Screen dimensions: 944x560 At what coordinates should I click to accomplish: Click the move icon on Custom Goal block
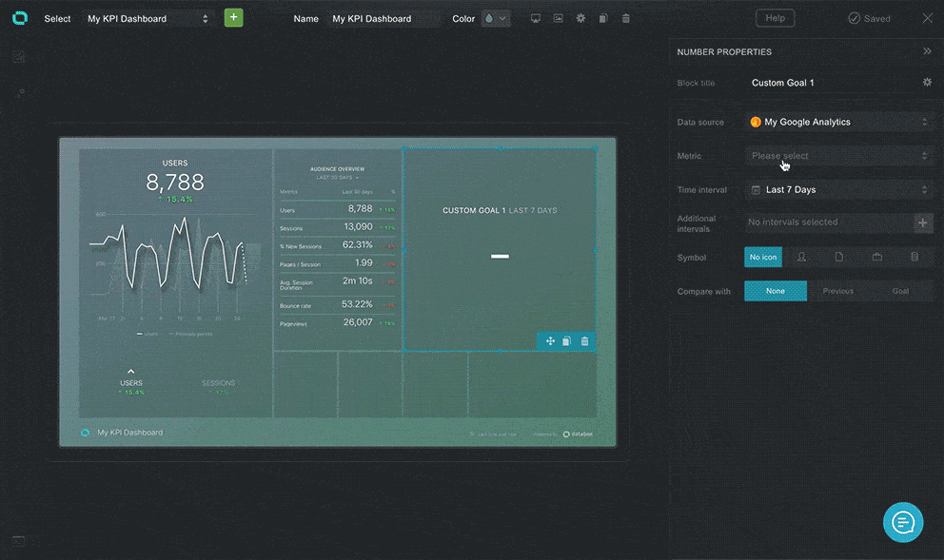[x=550, y=341]
